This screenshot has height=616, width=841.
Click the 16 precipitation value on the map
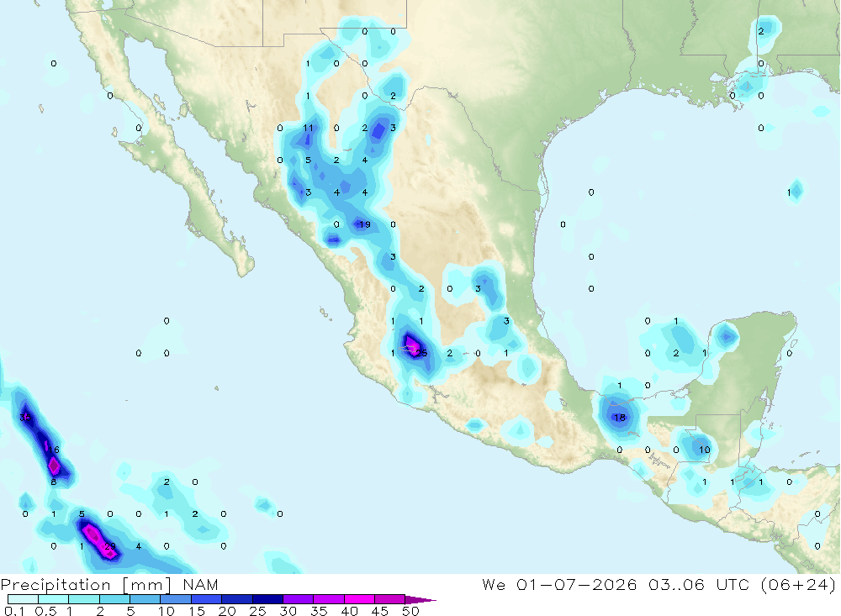click(x=54, y=450)
